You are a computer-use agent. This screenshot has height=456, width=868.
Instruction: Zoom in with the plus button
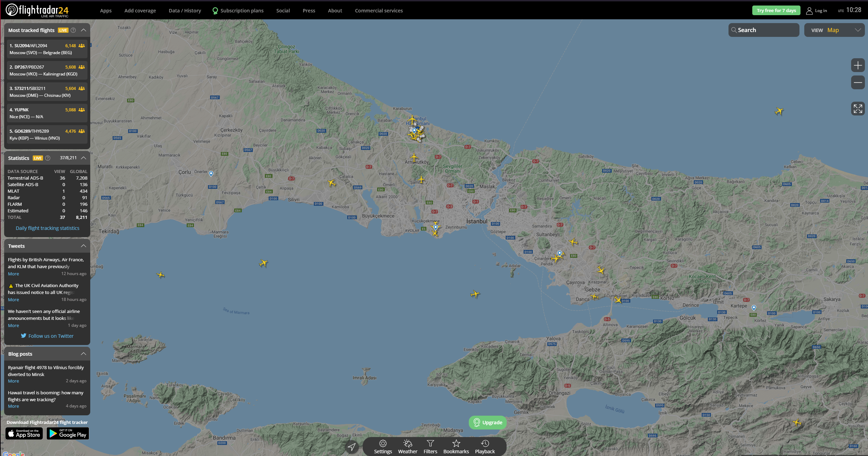click(x=858, y=65)
